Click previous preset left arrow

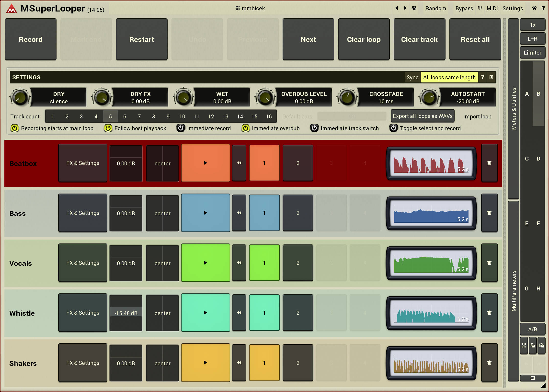pos(397,8)
